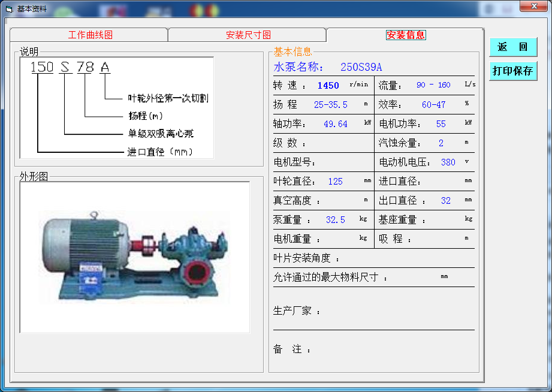Click the 外形图 group heading

[34, 176]
